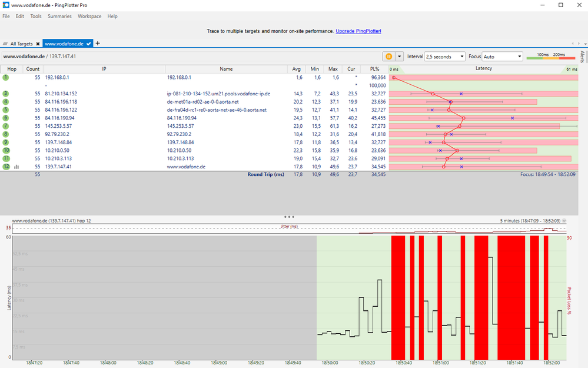588x368 pixels.
Task: Open the Focus Auto dropdown
Action: 502,57
